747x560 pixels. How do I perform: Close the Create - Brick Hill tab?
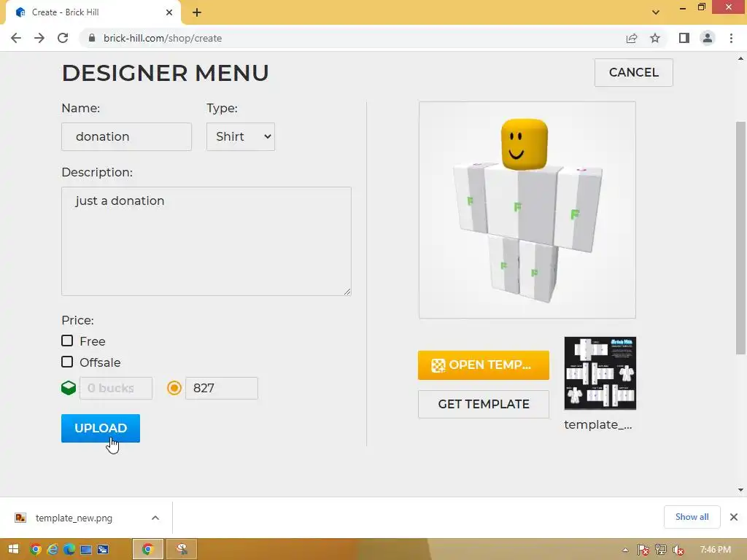169,12
